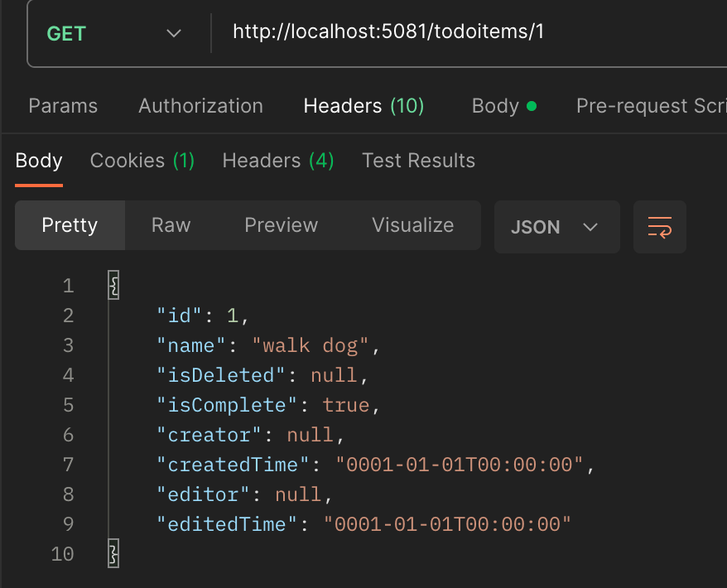Collapse JSON at opening brace on line 1

(113, 285)
